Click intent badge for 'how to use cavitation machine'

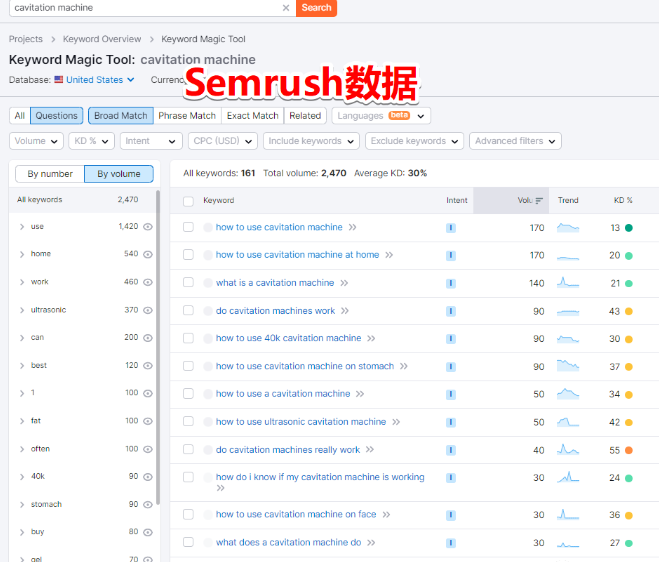coord(451,228)
